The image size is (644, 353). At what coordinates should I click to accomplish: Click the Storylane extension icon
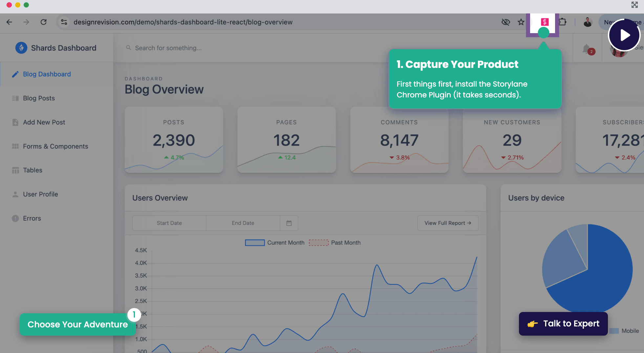click(x=545, y=22)
